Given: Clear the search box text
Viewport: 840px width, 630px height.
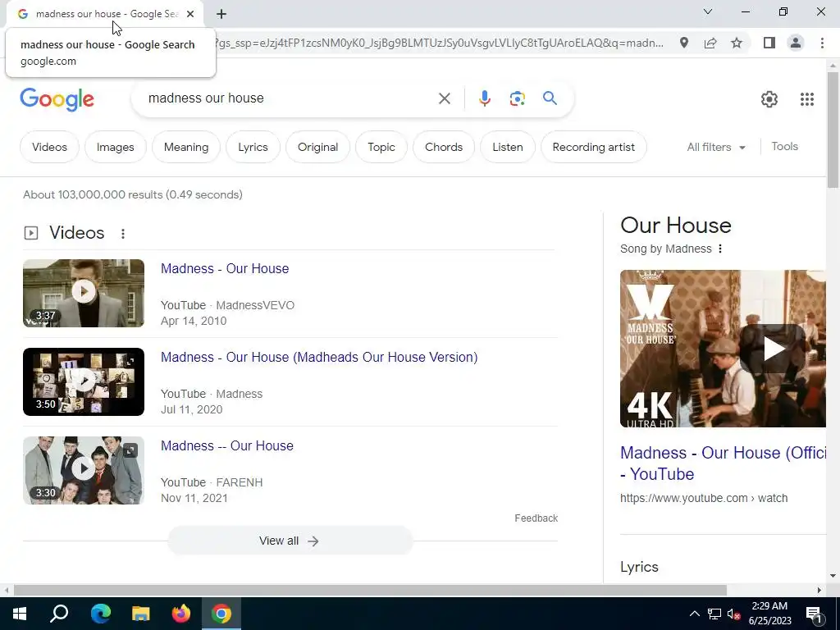Looking at the screenshot, I should point(444,98).
